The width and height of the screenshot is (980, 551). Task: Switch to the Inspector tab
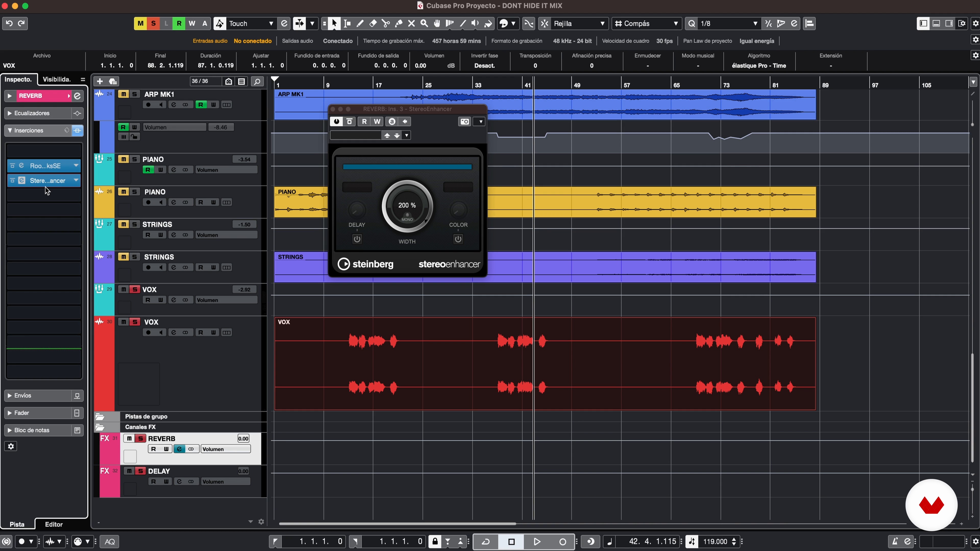[18, 80]
